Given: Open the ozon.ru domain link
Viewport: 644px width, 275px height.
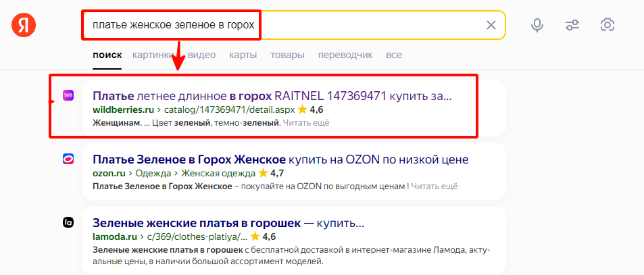Looking at the screenshot, I should pyautogui.click(x=109, y=173).
